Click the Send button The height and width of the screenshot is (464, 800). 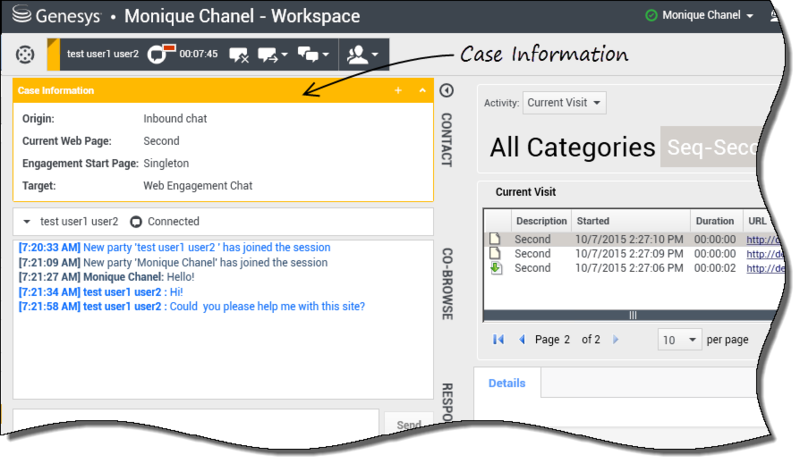coord(409,424)
